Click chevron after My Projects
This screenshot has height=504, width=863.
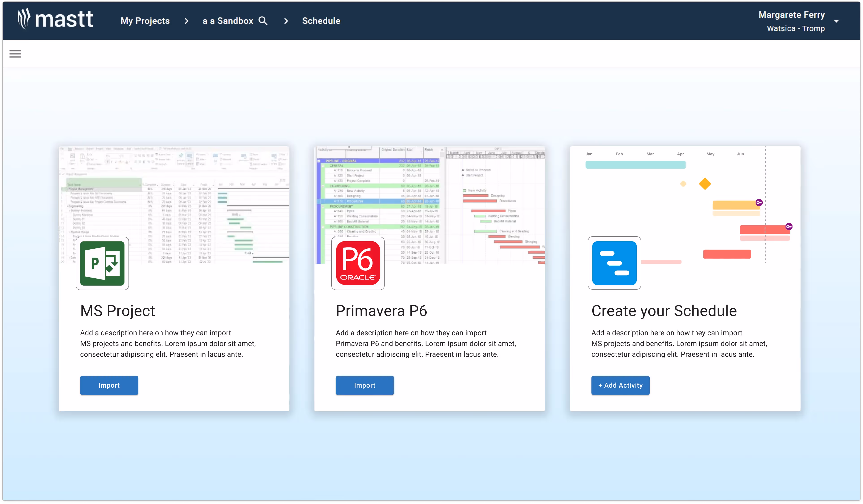186,21
